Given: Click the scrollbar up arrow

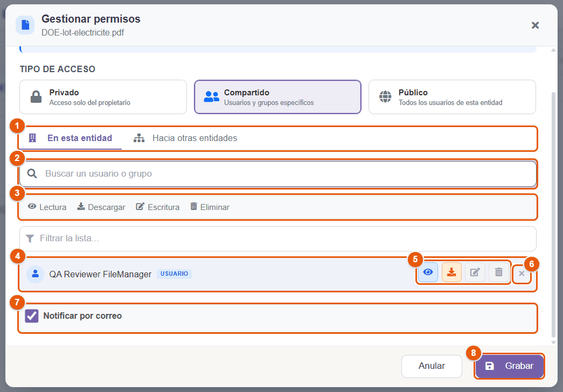Looking at the screenshot, I should pos(554,50).
